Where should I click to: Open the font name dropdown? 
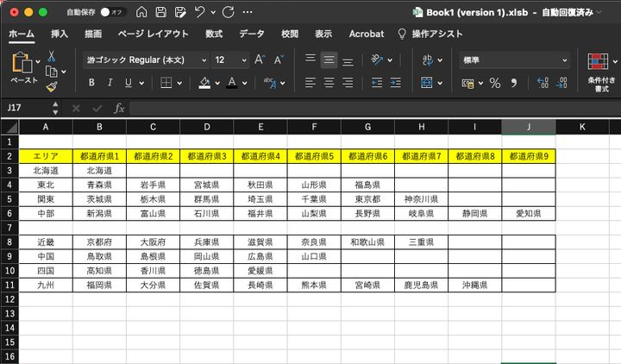204,60
